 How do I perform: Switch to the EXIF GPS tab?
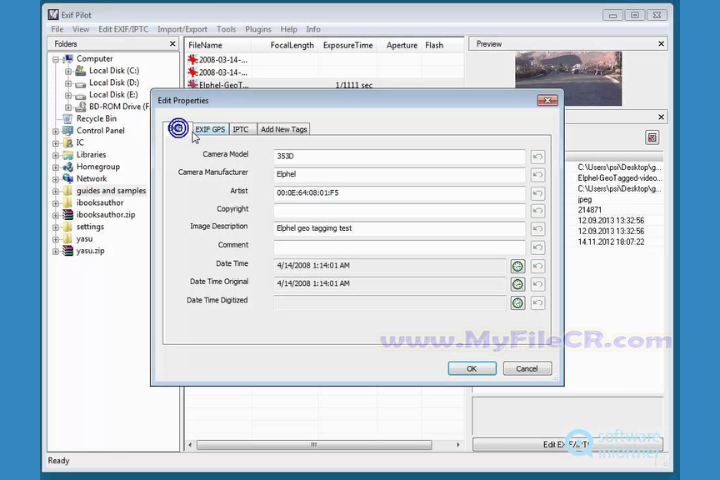[x=210, y=129]
